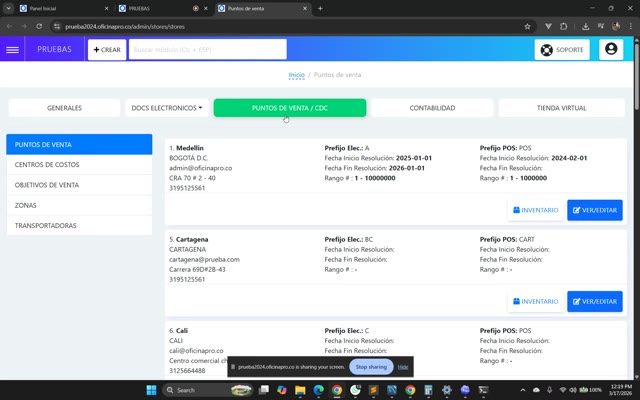
Task: Click the CREAR button
Action: click(107, 49)
